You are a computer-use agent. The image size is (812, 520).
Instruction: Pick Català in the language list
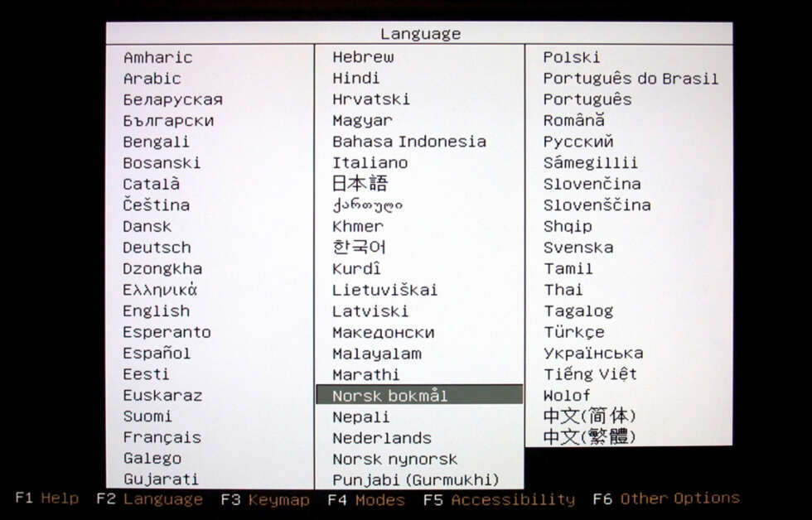[x=152, y=184]
